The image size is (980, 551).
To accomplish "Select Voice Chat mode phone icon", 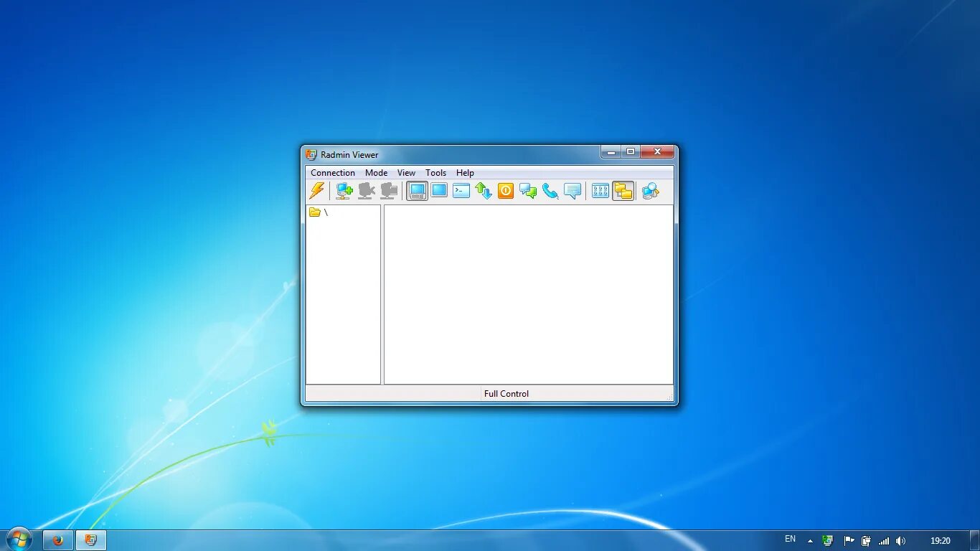I will pyautogui.click(x=550, y=191).
